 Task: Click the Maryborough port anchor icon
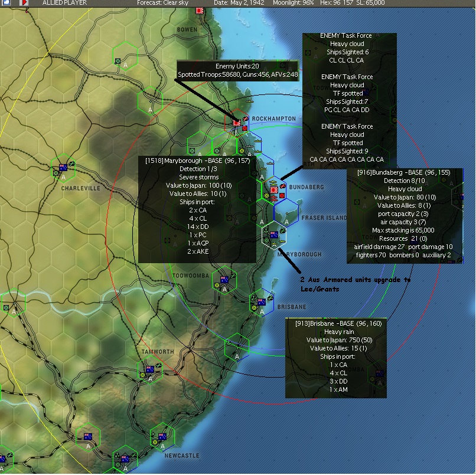266,231
